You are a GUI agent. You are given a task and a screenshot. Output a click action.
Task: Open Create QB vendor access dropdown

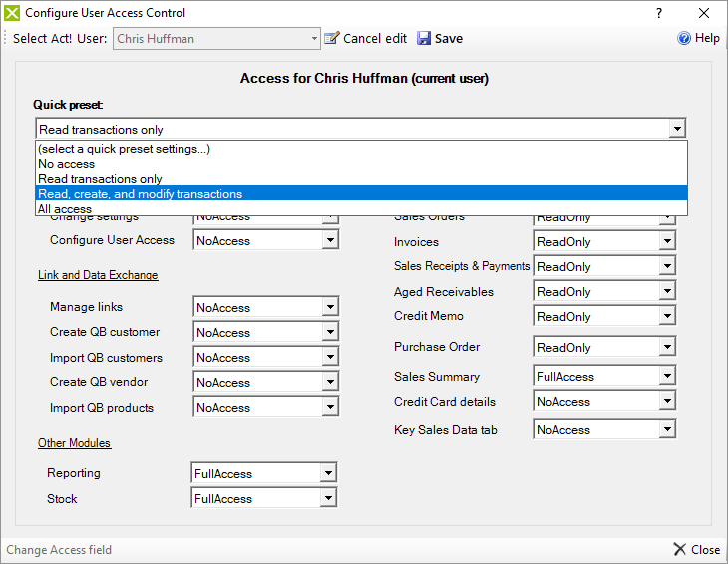point(330,382)
